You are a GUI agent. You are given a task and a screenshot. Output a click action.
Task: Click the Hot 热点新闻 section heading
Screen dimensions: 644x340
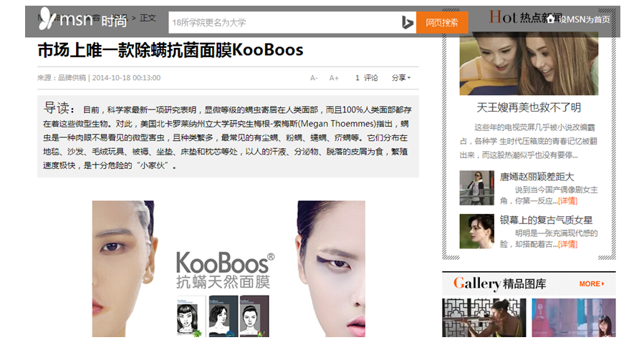point(526,17)
